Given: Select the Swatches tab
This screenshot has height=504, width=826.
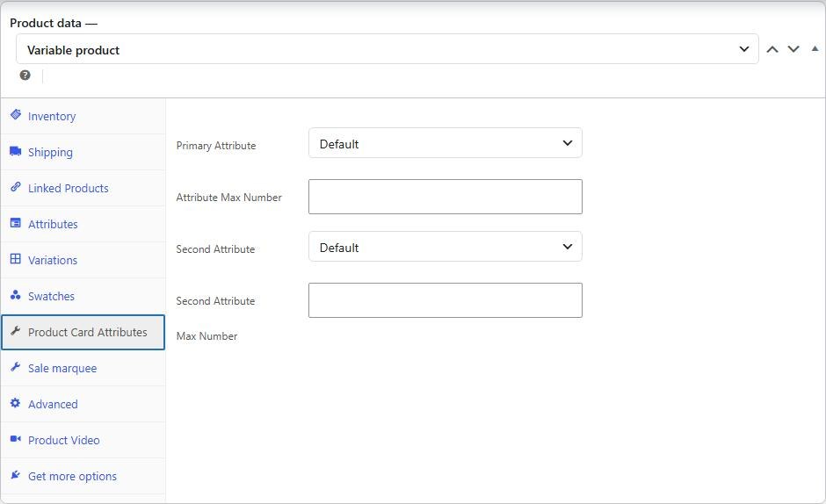Looking at the screenshot, I should [83, 296].
